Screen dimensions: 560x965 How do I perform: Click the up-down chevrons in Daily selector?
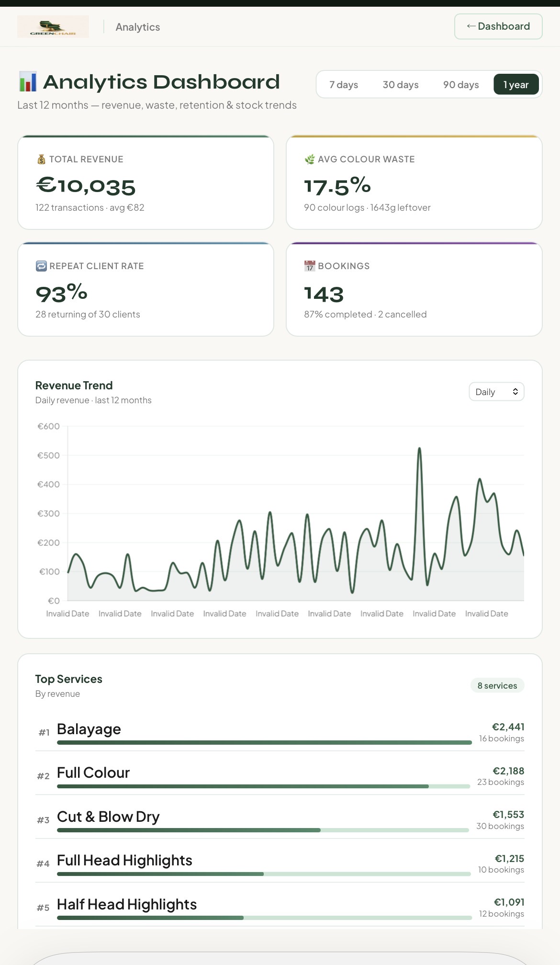coord(515,392)
